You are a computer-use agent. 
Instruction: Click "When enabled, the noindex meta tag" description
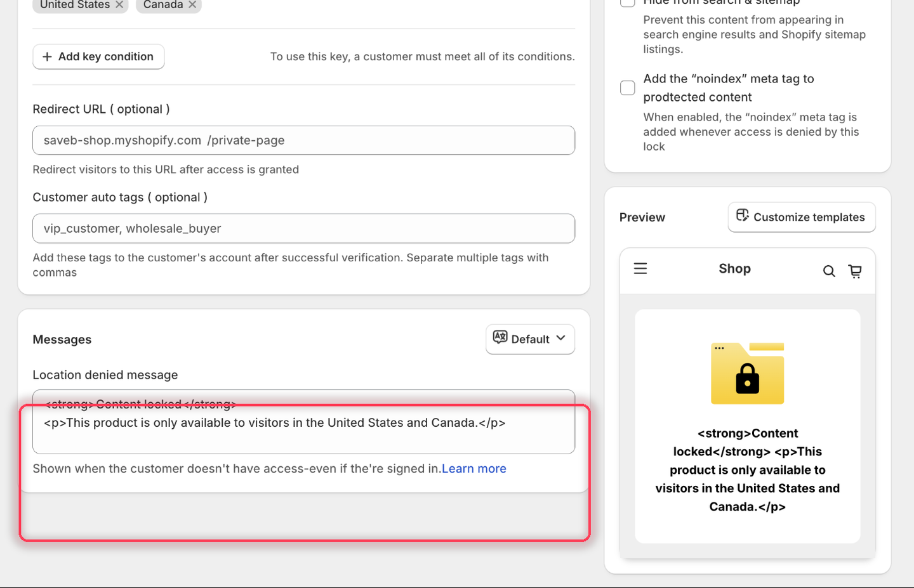coord(752,132)
